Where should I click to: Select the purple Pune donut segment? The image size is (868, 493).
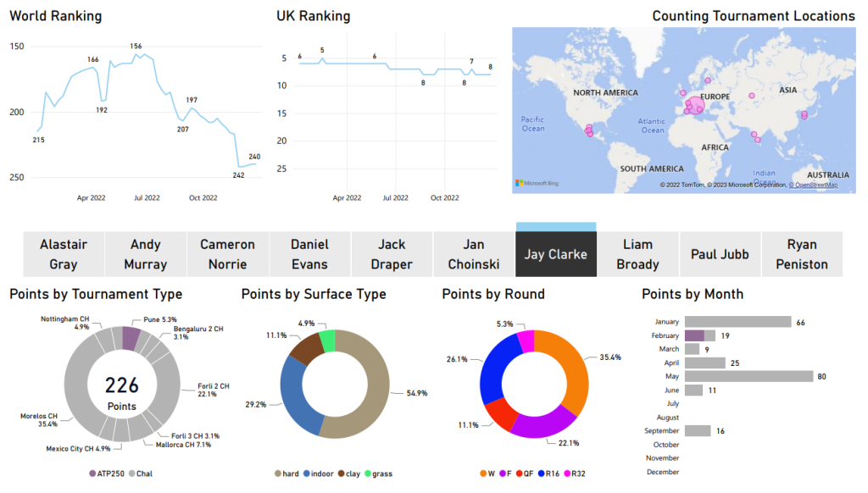[130, 338]
